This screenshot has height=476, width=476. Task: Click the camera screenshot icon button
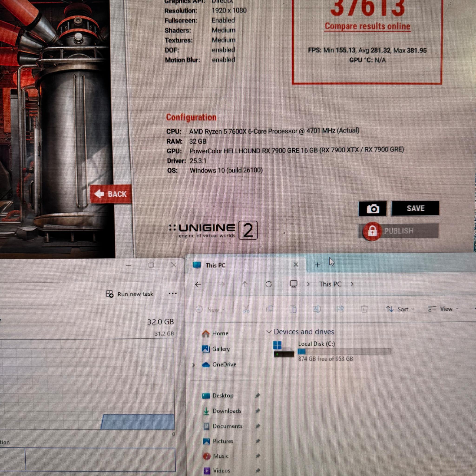pyautogui.click(x=372, y=209)
